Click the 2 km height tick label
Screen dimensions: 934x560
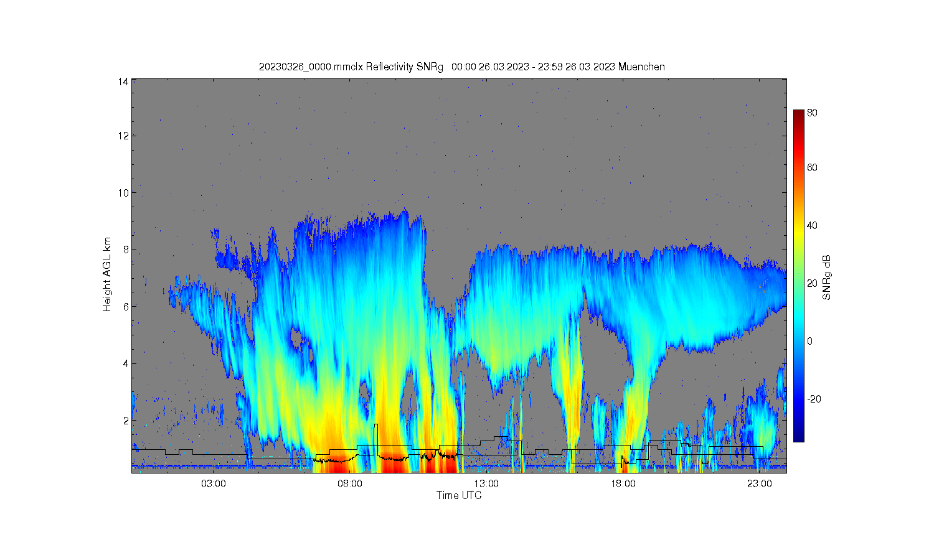[126, 421]
